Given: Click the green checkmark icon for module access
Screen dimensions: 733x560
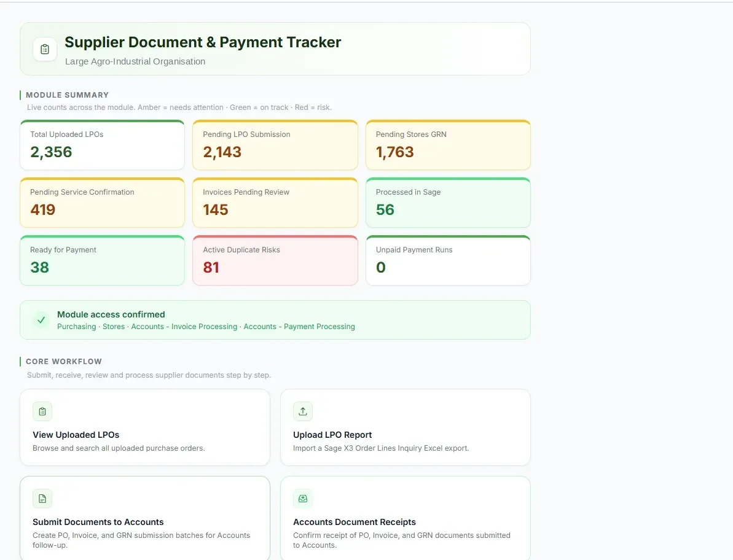Looking at the screenshot, I should point(41,320).
